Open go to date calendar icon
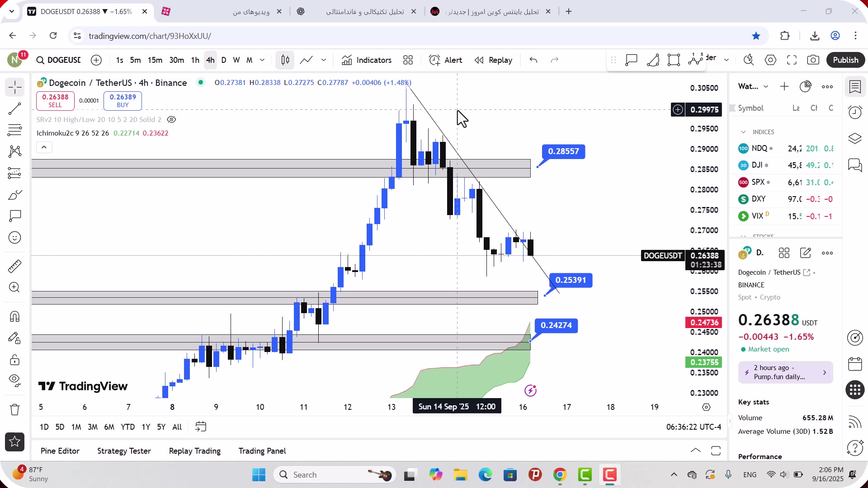 click(201, 427)
